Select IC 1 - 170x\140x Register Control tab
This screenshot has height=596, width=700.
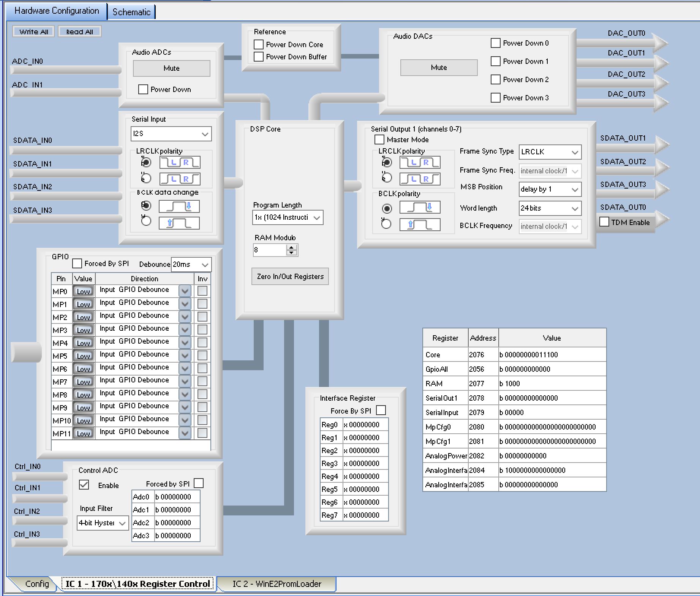pyautogui.click(x=137, y=584)
